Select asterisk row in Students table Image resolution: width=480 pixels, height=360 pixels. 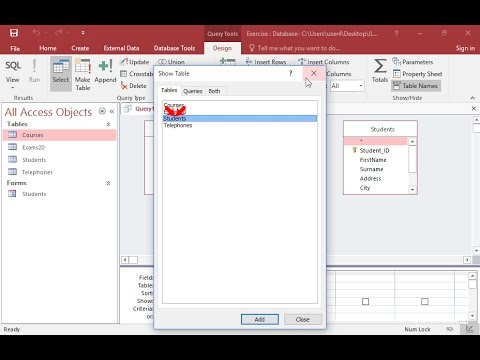pos(375,141)
